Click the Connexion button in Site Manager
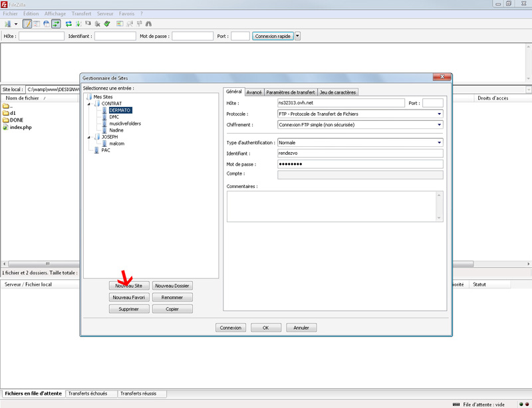 tap(231, 328)
